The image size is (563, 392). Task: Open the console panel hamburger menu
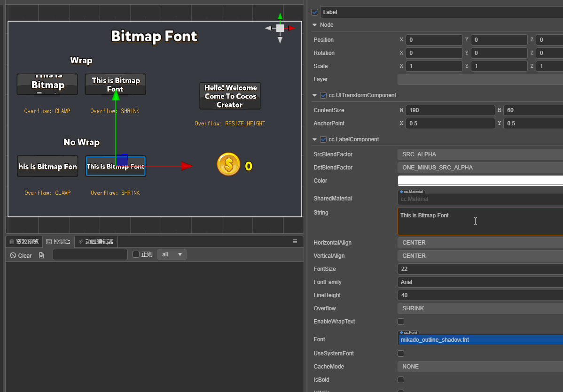coord(295,241)
